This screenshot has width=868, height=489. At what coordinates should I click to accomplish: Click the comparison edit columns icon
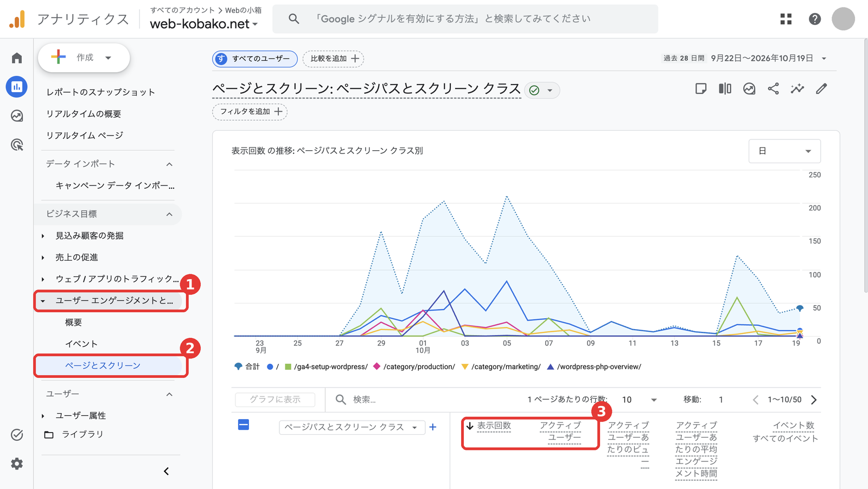click(725, 89)
